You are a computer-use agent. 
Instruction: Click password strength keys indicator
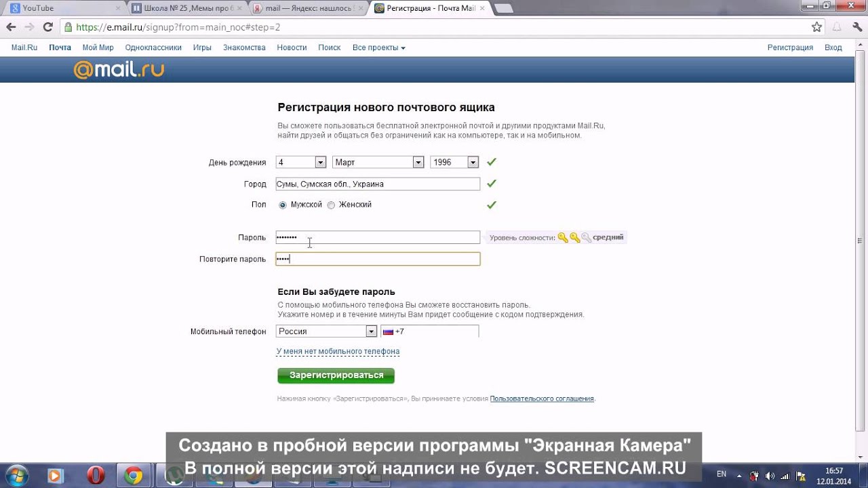pos(574,237)
